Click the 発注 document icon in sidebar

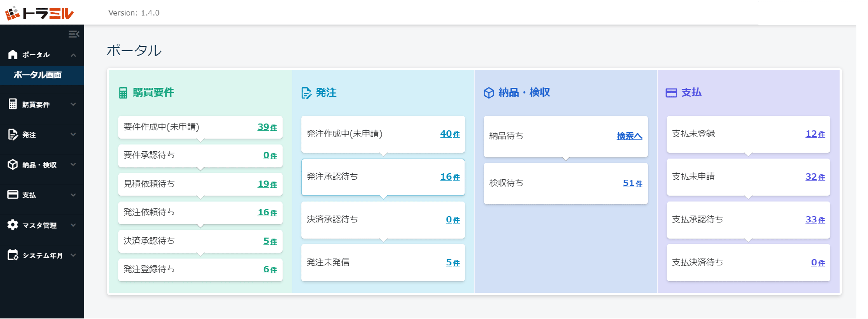13,134
